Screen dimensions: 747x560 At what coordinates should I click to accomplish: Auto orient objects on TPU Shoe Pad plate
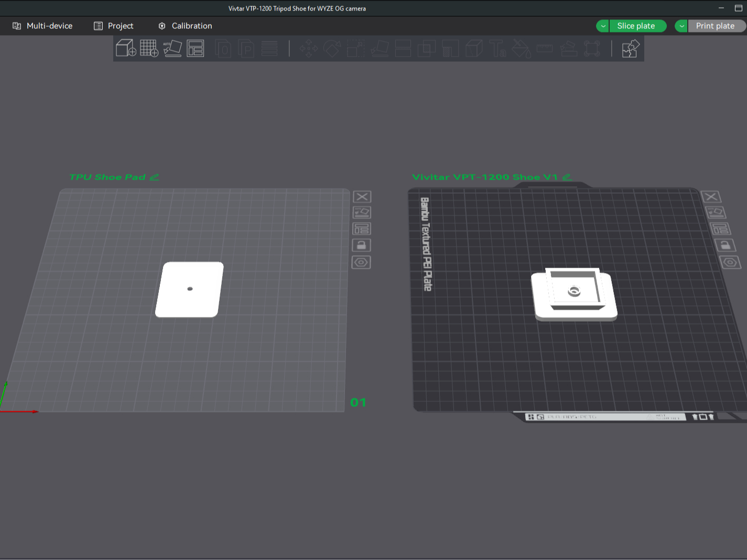[x=362, y=213]
